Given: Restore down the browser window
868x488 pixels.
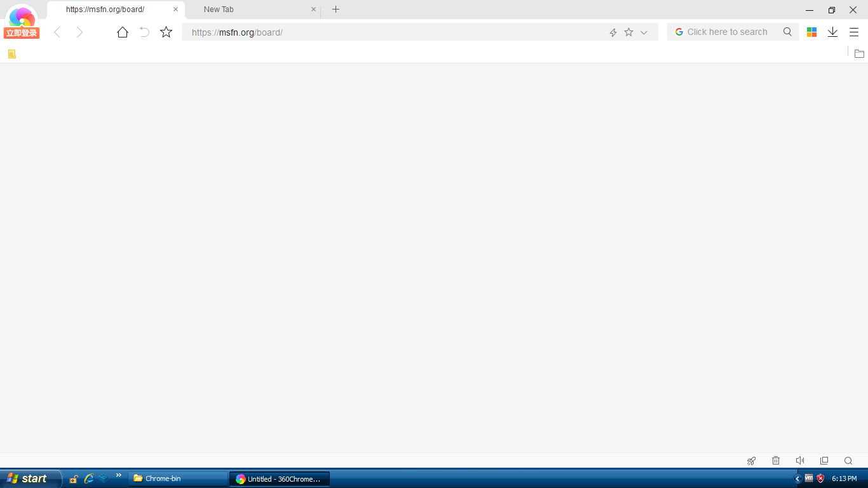Looking at the screenshot, I should coord(832,10).
